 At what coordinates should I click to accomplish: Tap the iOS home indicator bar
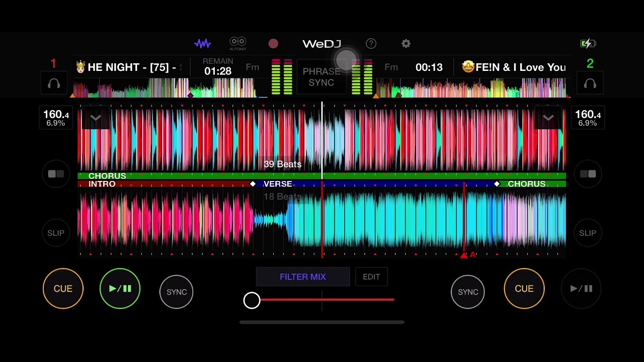click(322, 322)
